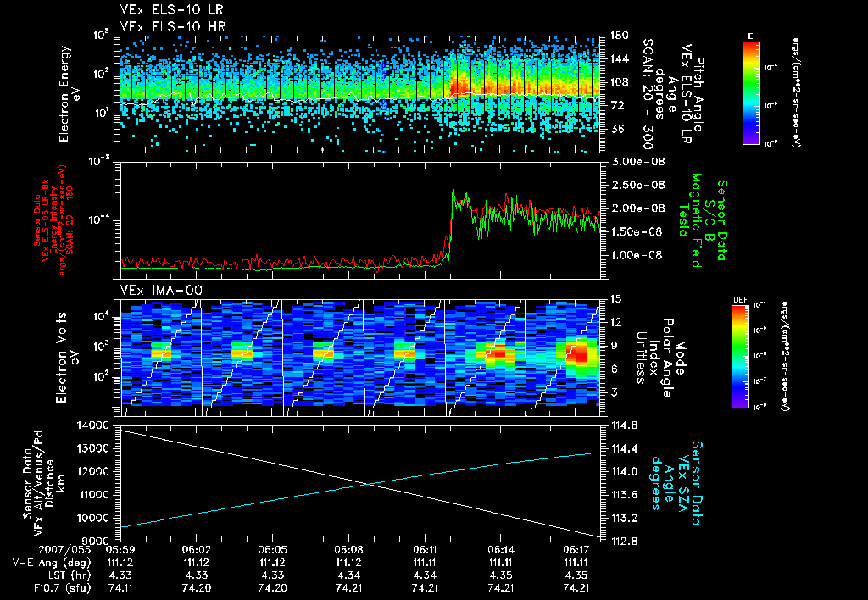Click the SZA axis tick "114.8"
The height and width of the screenshot is (600, 868).
coord(623,425)
